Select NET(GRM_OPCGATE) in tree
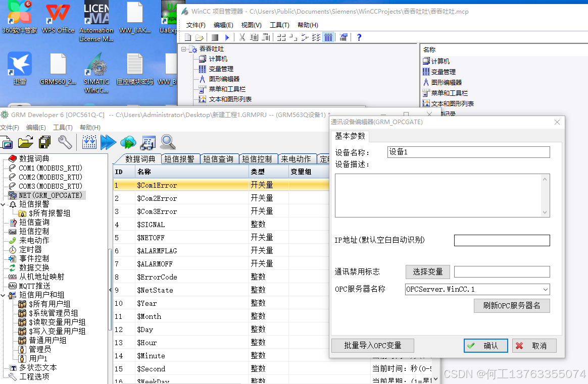Screen dimensions: 588x384 point(51,196)
